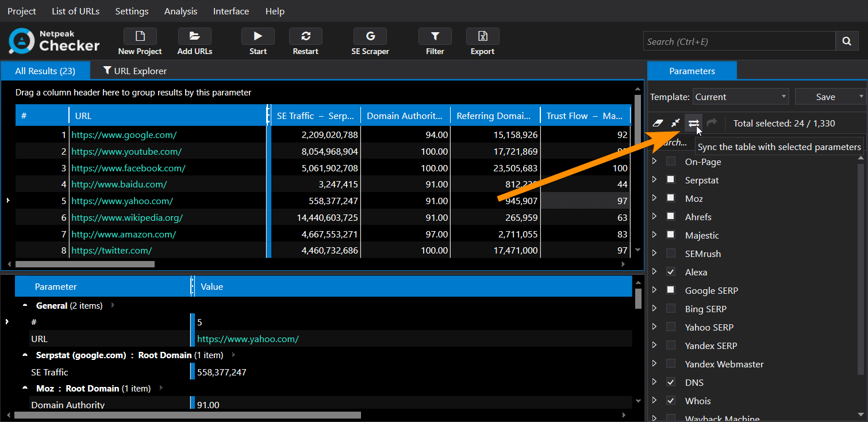Click the Search (Ctrl+E) input field

point(739,41)
